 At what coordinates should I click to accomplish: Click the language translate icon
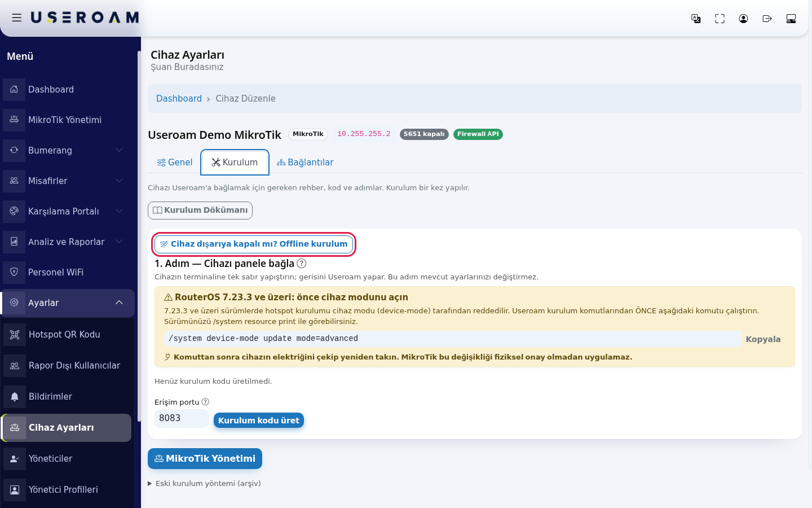(x=696, y=19)
